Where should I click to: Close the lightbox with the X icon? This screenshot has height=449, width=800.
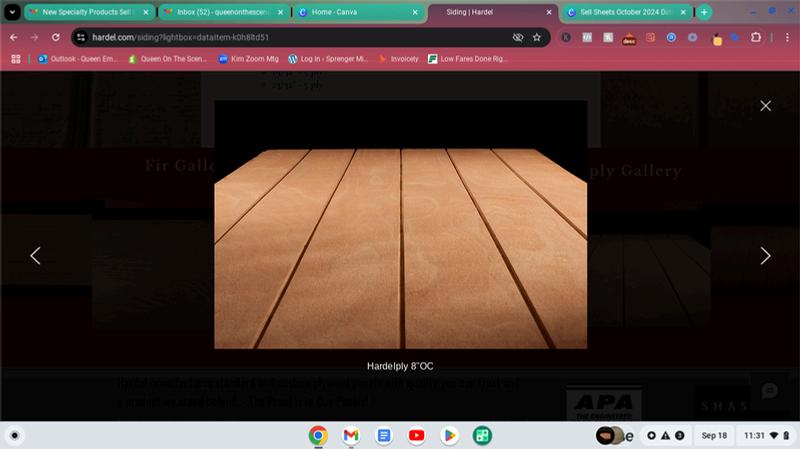pos(765,106)
